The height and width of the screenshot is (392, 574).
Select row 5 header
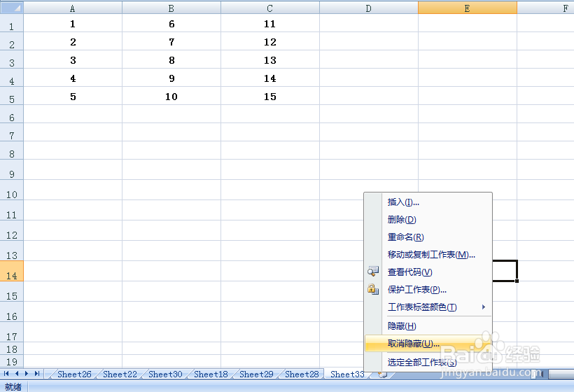(x=12, y=96)
